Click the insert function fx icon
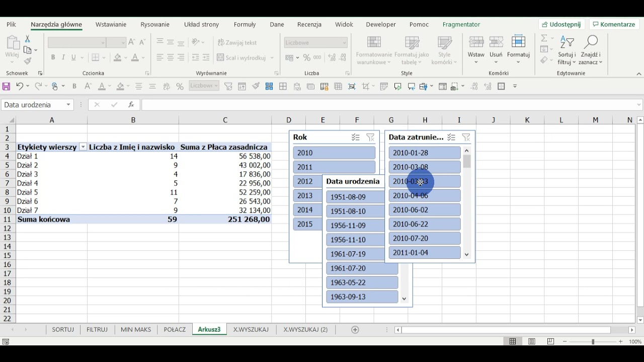644x362 pixels. point(131,105)
